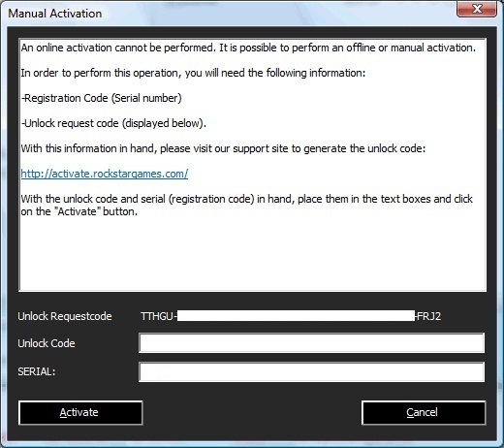
Task: Click the Unlock Requestcode label
Action: [65, 316]
